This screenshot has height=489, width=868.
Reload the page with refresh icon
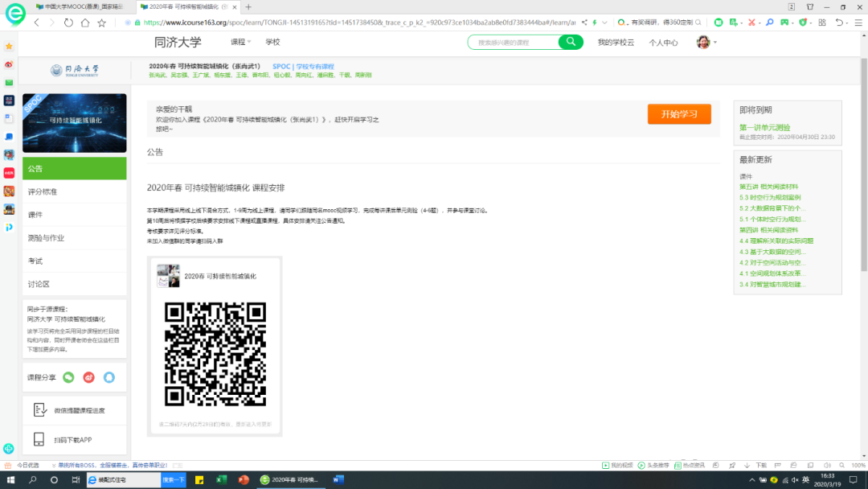(x=68, y=23)
